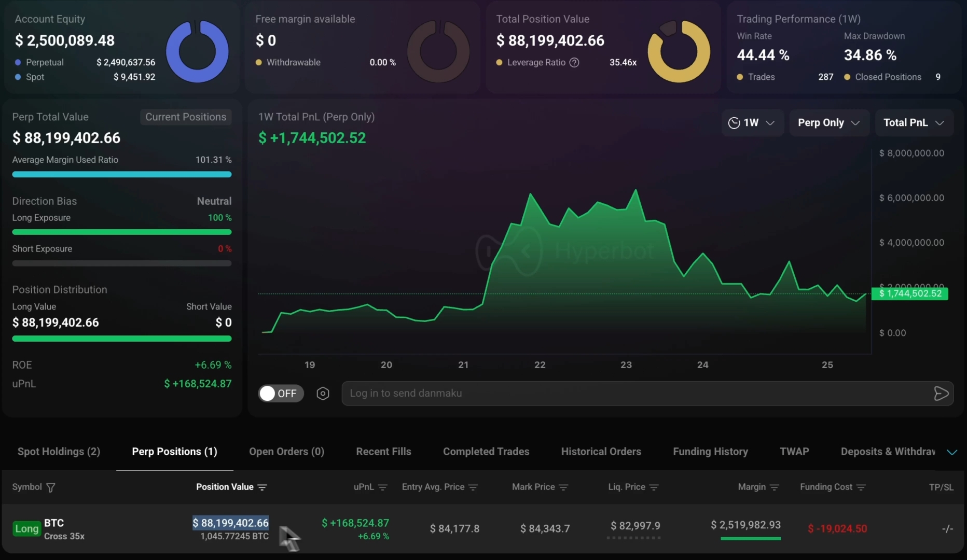The height and width of the screenshot is (560, 967).
Task: Expand more tabs chevron after Deposits & Withdrawals
Action: 952,452
